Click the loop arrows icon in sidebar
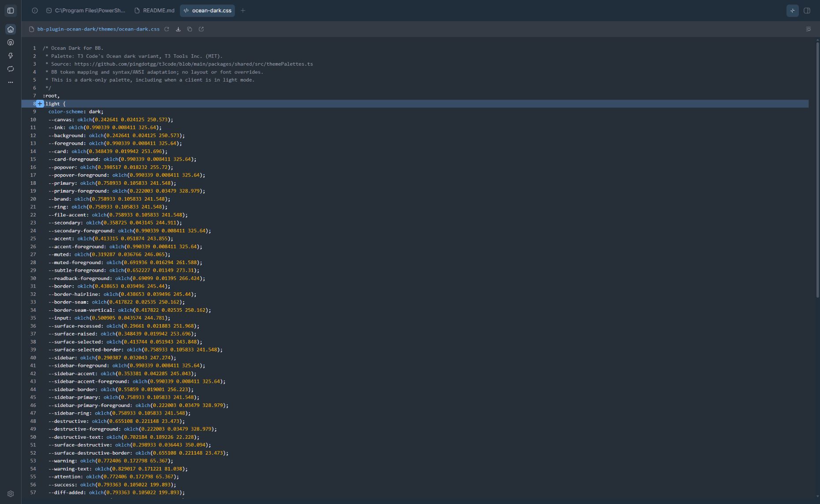Image resolution: width=820 pixels, height=504 pixels. [11, 69]
